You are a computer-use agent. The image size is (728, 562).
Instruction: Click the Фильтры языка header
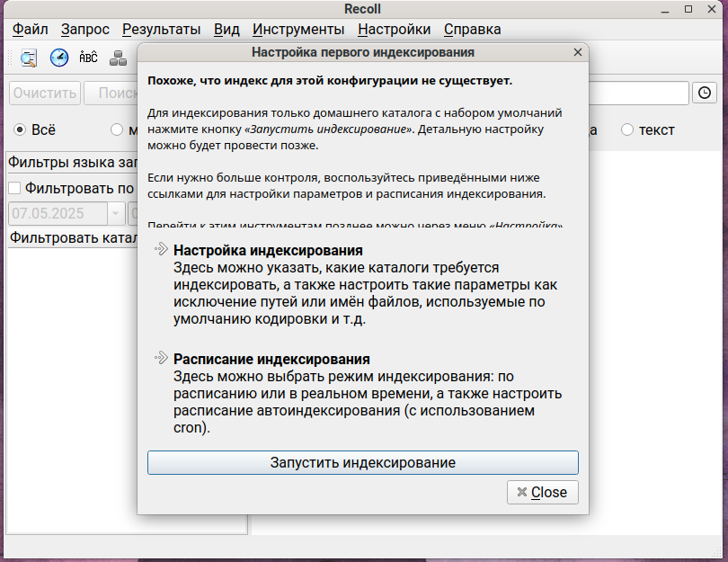[x=73, y=162]
